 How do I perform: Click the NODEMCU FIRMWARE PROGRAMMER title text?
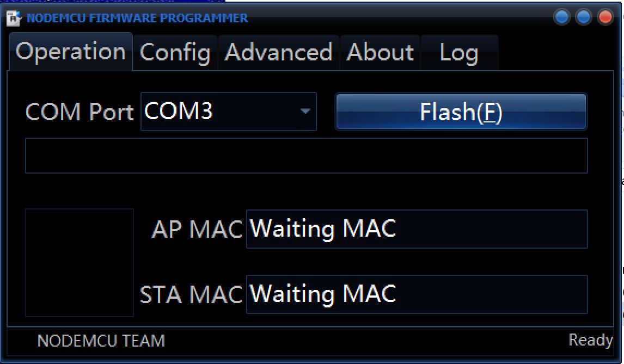(137, 18)
